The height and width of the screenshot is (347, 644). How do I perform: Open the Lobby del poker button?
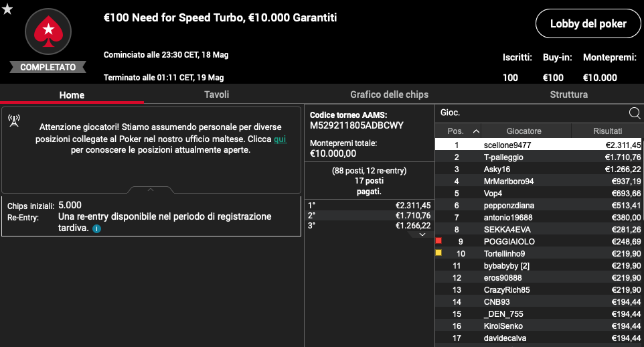588,23
